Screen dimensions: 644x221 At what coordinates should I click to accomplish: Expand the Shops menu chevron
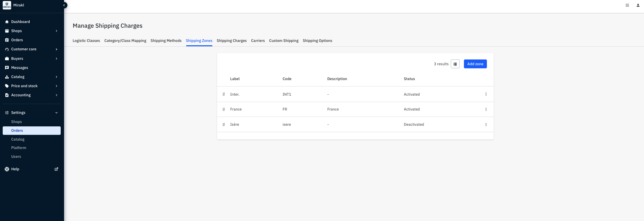click(56, 31)
